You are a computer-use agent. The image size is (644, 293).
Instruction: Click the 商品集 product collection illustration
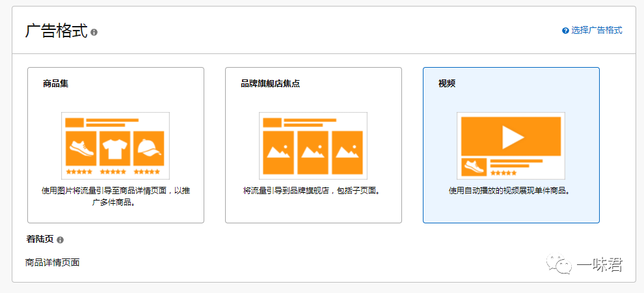click(x=115, y=145)
